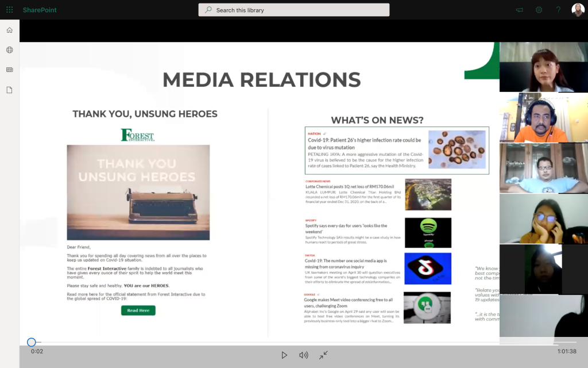
Task: Click the aerial city night thumbnail
Action: (428, 194)
